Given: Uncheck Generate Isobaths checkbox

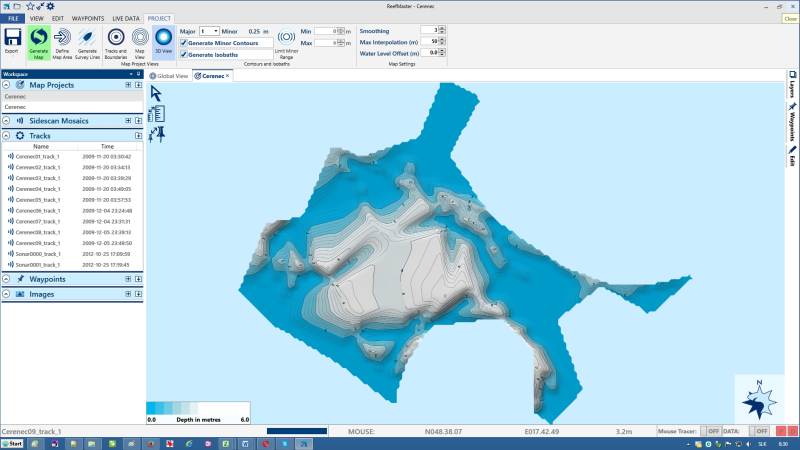Looking at the screenshot, I should click(x=183, y=54).
